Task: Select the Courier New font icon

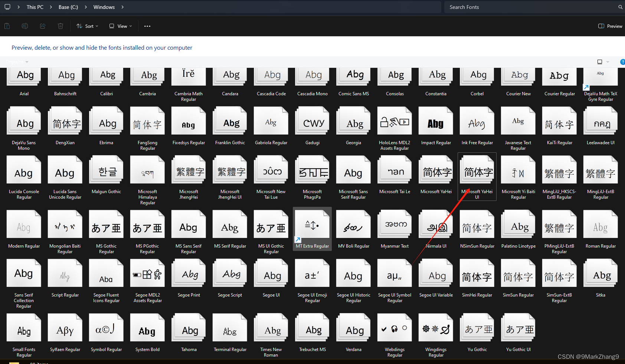Action: [x=518, y=77]
